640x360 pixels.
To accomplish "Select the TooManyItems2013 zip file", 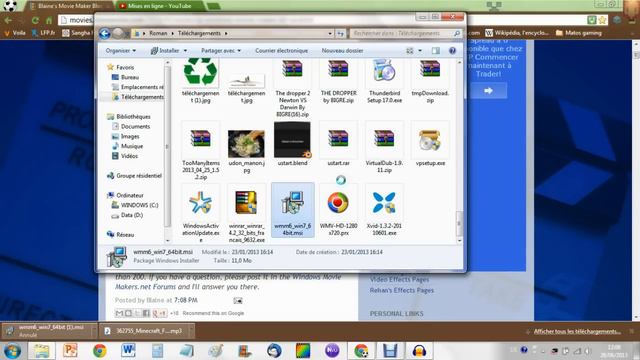I will pos(200,151).
